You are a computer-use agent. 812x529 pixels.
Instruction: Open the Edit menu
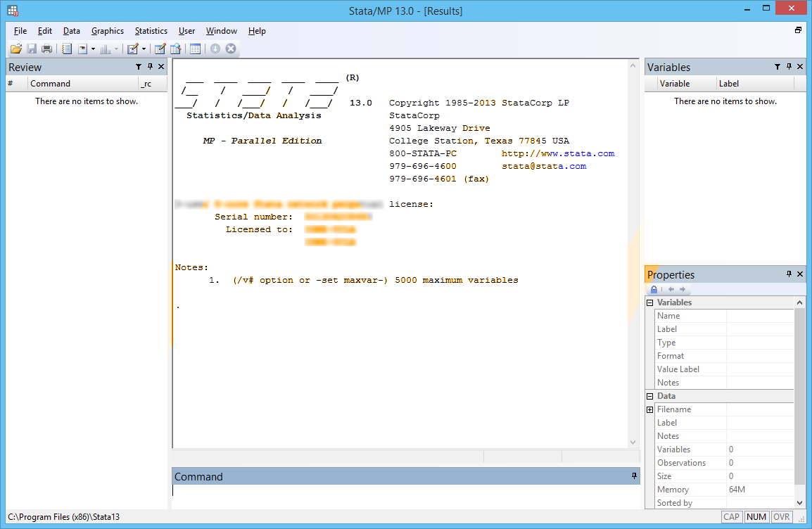[45, 31]
